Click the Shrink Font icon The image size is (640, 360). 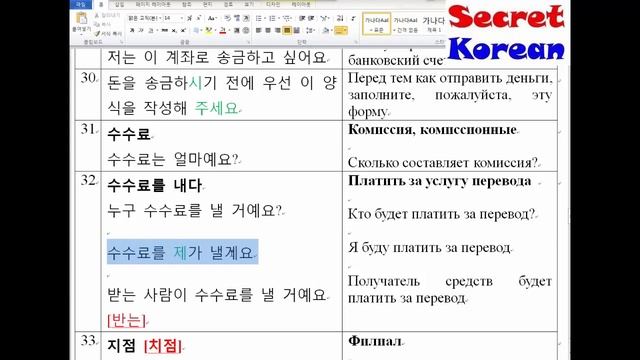[x=199, y=18]
